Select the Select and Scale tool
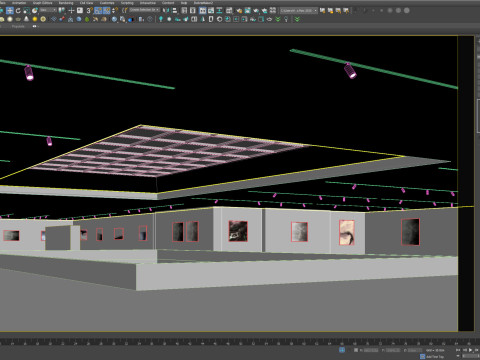Image resolution: width=480 pixels, height=360 pixels. pyautogui.click(x=27, y=10)
